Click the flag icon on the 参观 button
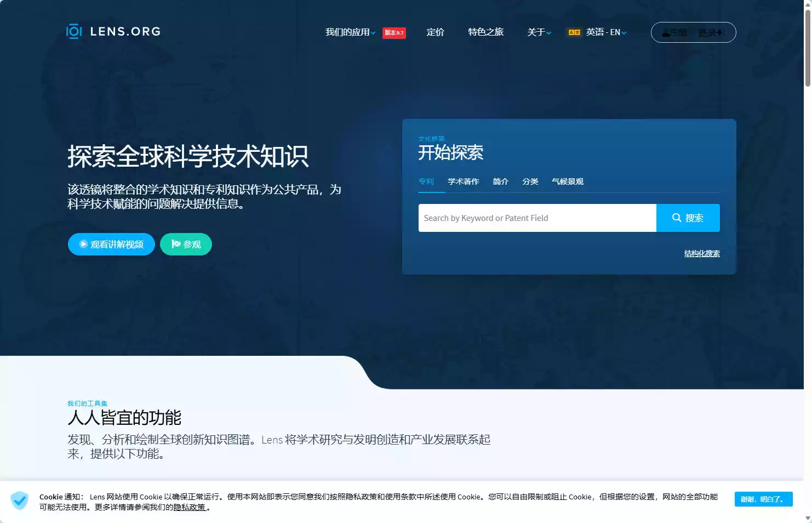The height and width of the screenshot is (523, 812). pos(176,244)
